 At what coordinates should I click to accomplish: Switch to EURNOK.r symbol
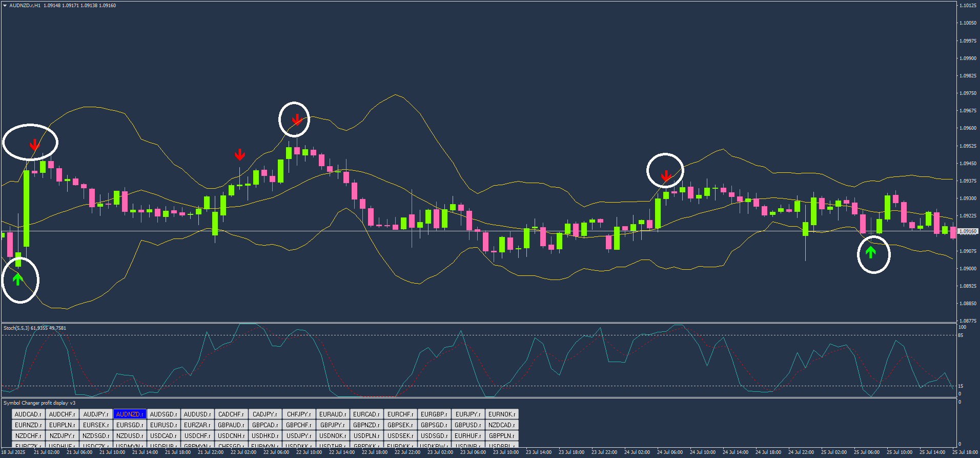(502, 414)
